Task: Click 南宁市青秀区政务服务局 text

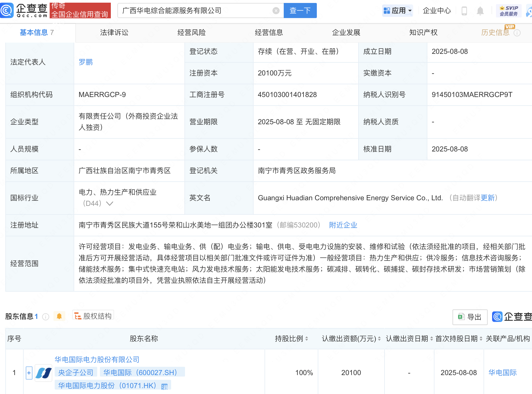Action: (x=297, y=171)
